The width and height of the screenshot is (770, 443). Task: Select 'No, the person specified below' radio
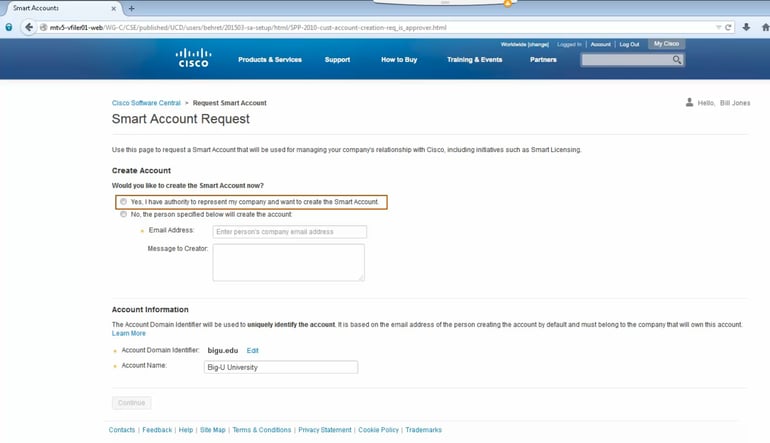[124, 214]
